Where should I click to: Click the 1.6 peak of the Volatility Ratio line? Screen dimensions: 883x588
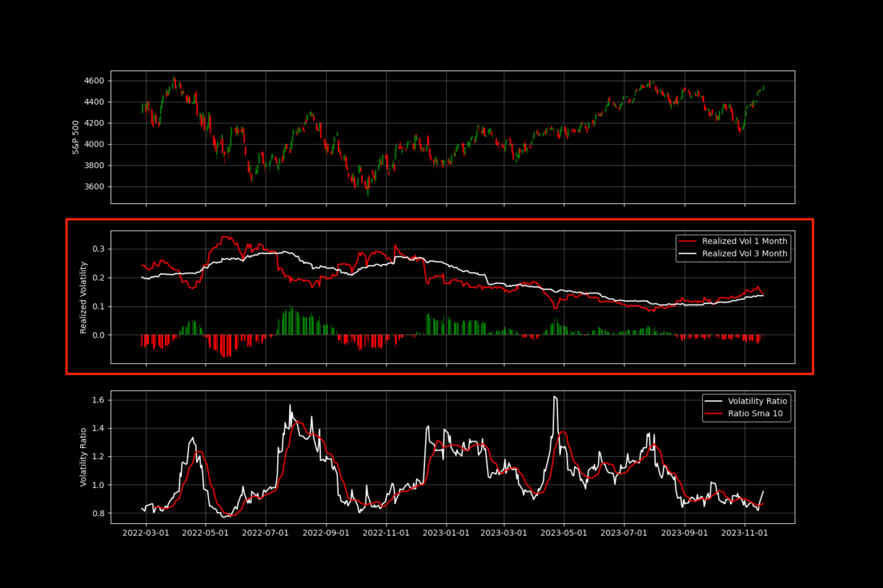[555, 396]
